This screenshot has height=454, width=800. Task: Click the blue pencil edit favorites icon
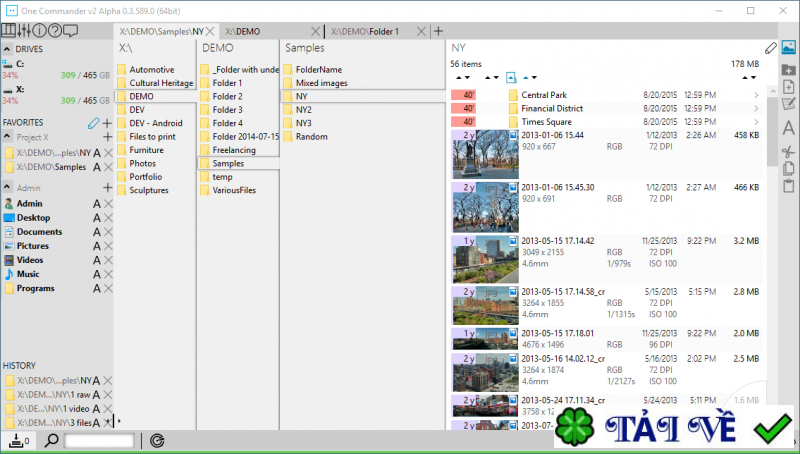tap(93, 123)
